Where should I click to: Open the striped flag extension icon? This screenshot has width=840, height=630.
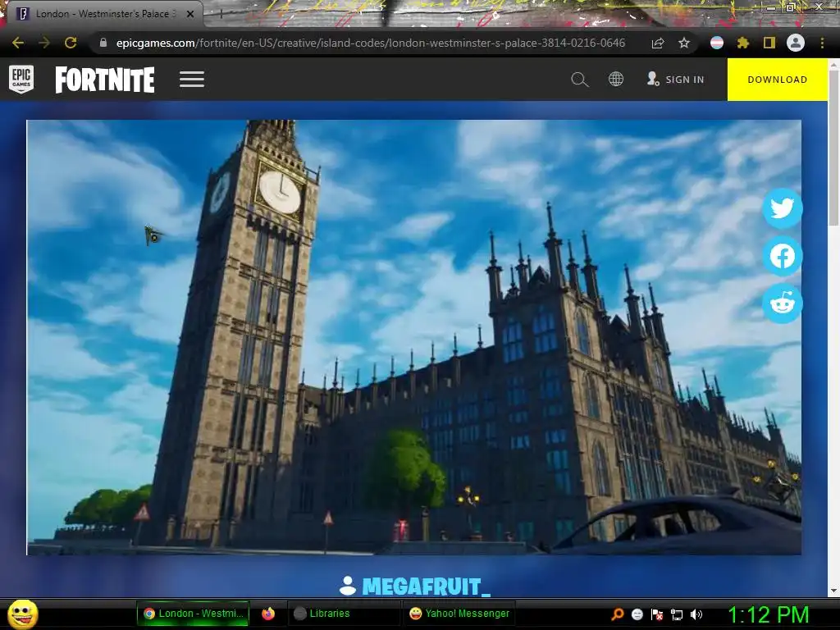click(x=717, y=43)
